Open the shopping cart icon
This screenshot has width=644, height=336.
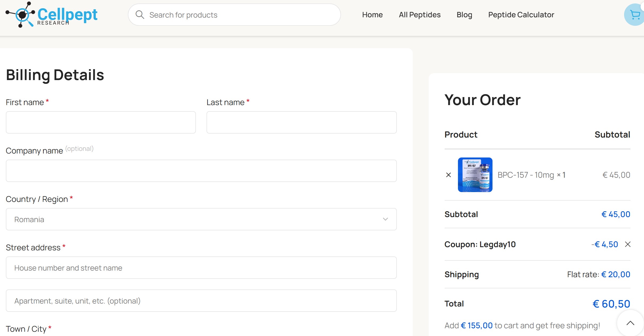coord(634,14)
